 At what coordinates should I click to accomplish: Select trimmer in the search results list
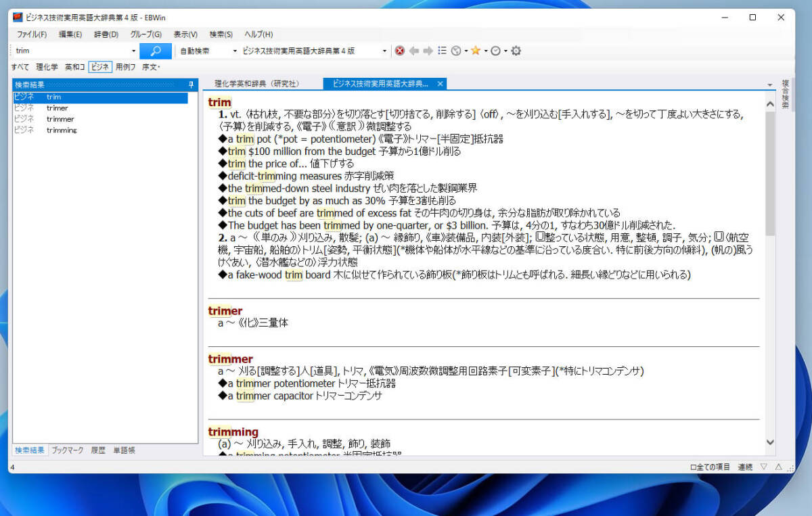click(60, 119)
